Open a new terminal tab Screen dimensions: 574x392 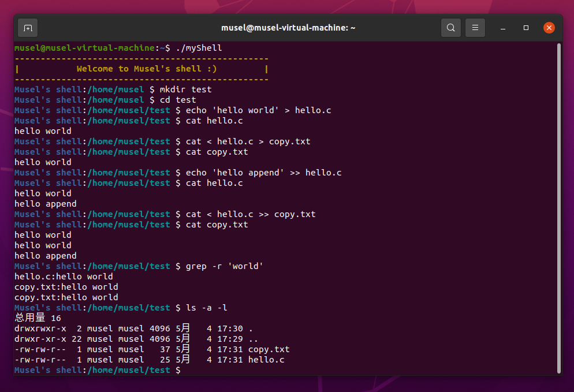coord(28,28)
